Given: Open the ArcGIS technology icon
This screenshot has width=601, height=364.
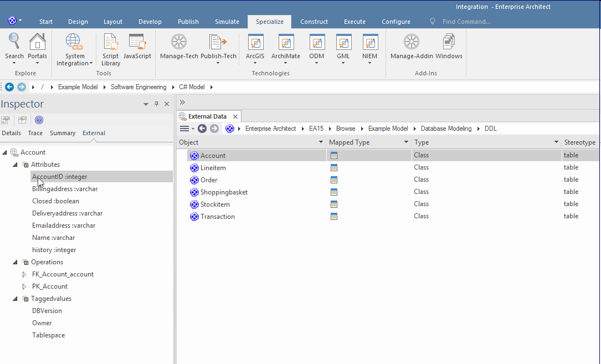Looking at the screenshot, I should (x=255, y=43).
